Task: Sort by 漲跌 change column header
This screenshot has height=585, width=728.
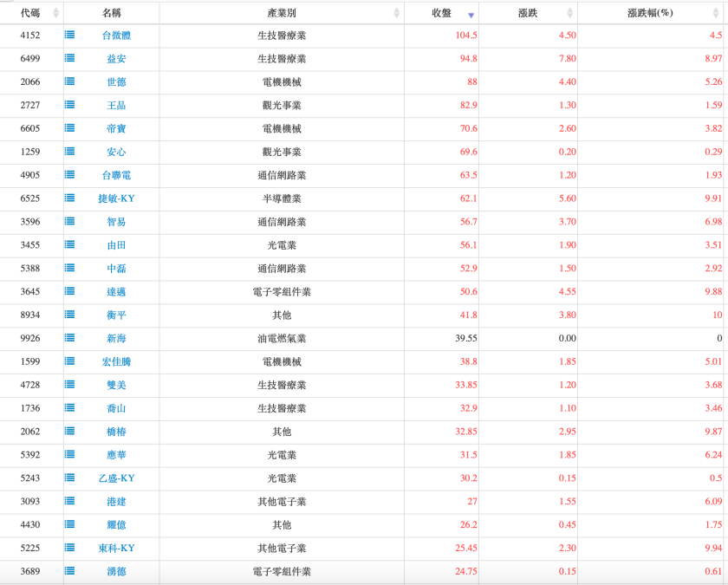Action: click(528, 13)
